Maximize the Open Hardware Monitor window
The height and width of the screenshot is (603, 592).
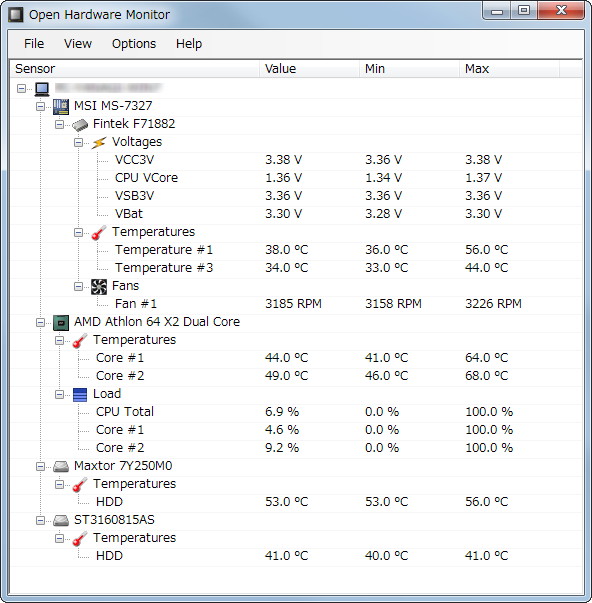[524, 11]
